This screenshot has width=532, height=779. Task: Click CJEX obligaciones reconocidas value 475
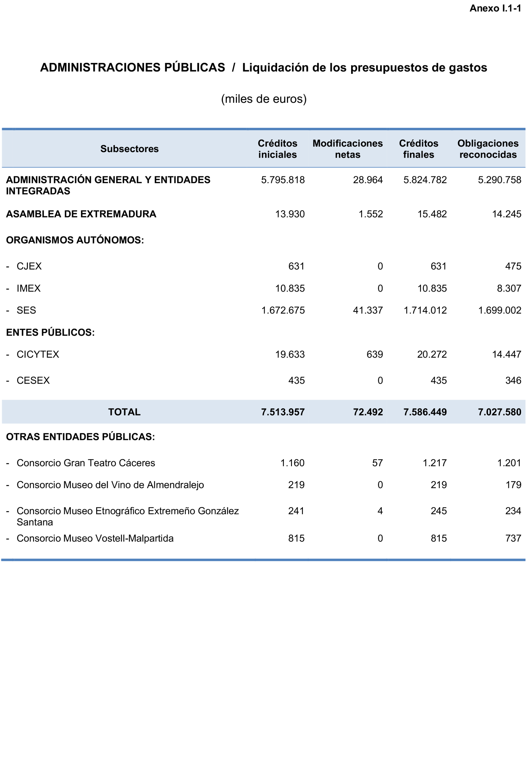click(x=513, y=267)
